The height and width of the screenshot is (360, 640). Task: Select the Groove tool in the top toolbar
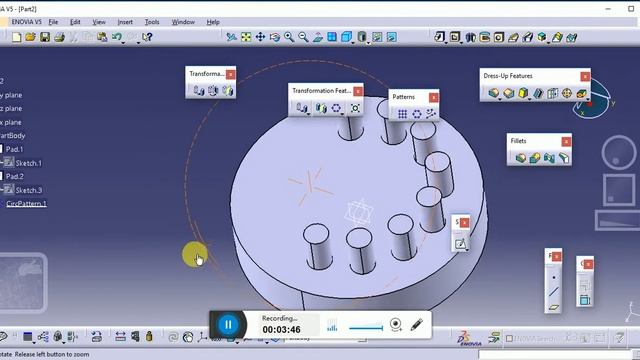[484, 37]
